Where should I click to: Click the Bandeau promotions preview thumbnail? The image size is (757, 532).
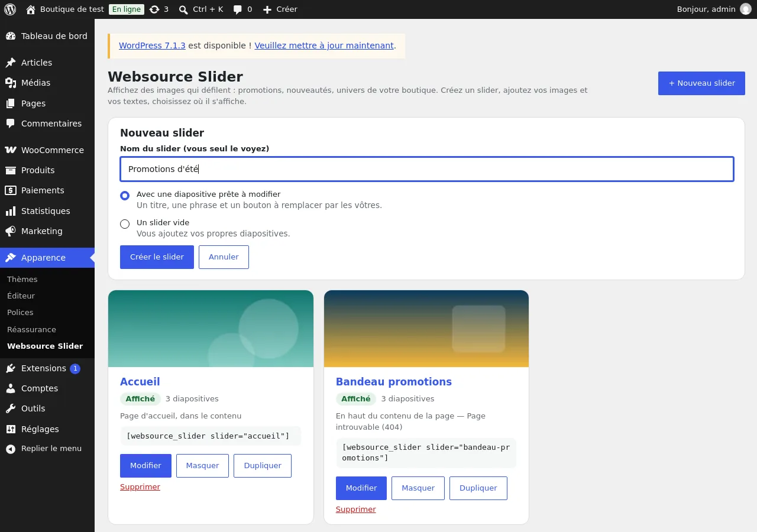click(426, 329)
